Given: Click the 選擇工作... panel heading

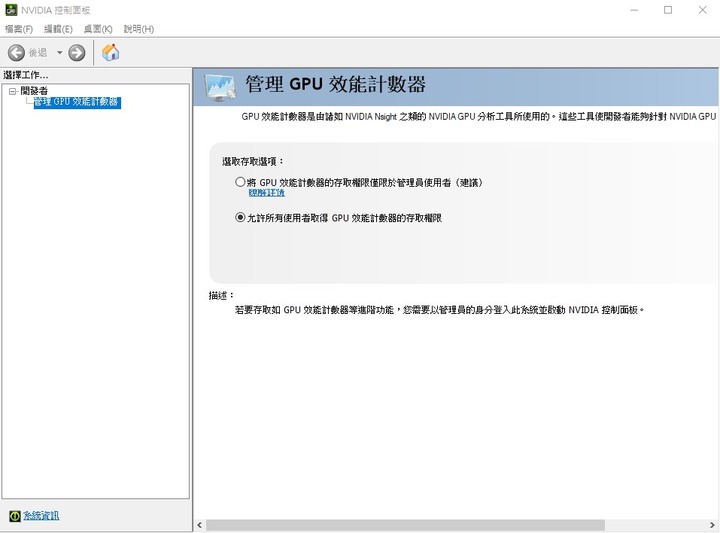Looking at the screenshot, I should (x=26, y=75).
